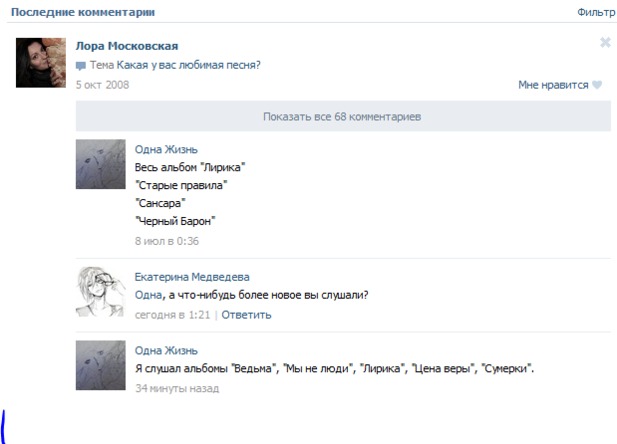
Task: Open the last Одна Жизнь comment avatar
Action: pyautogui.click(x=101, y=365)
